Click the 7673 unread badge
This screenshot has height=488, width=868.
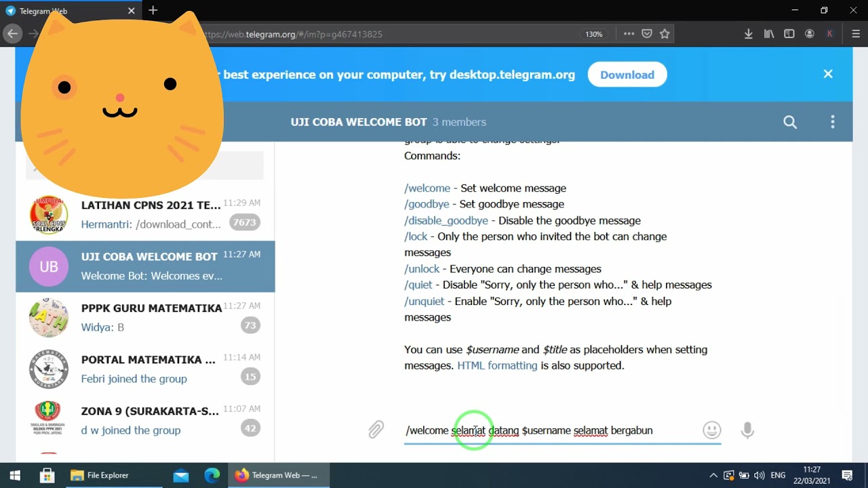click(244, 222)
